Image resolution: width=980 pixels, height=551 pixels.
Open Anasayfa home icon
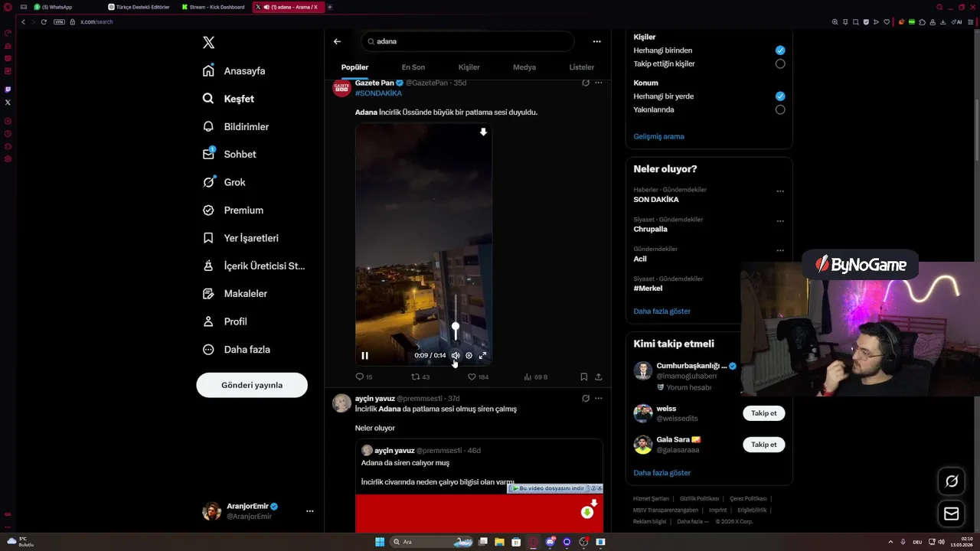[x=208, y=70]
